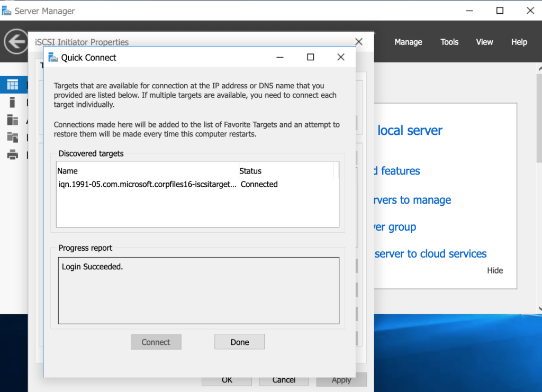Click the Name column header
The width and height of the screenshot is (542, 392).
tap(68, 171)
